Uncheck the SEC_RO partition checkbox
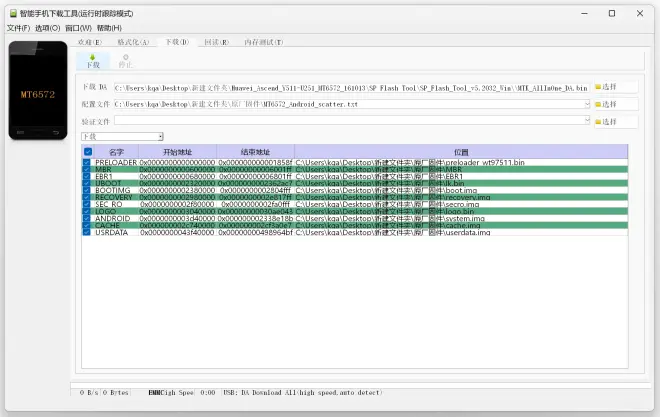The height and width of the screenshot is (417, 660). (87, 204)
